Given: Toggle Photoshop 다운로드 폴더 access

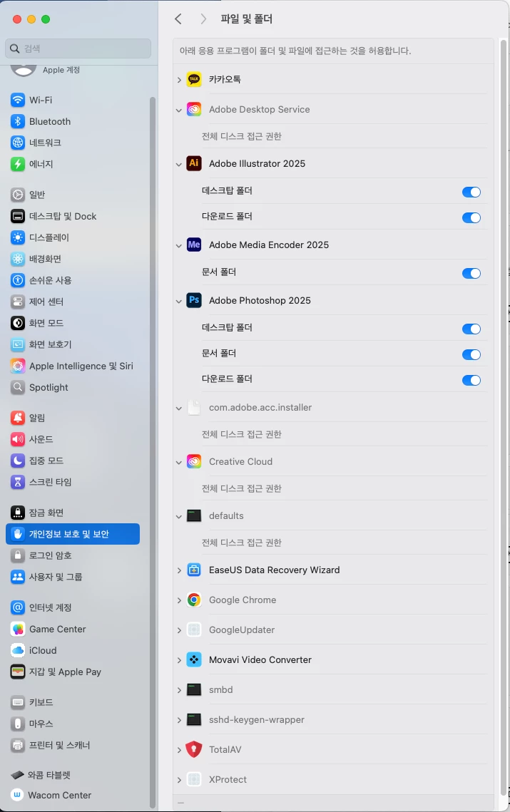Looking at the screenshot, I should (x=471, y=380).
